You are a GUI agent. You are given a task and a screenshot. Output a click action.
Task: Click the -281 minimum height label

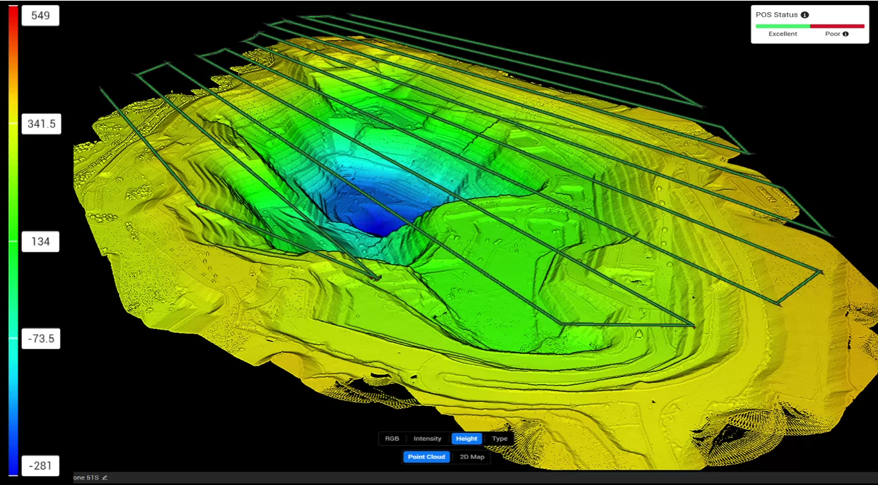[40, 465]
